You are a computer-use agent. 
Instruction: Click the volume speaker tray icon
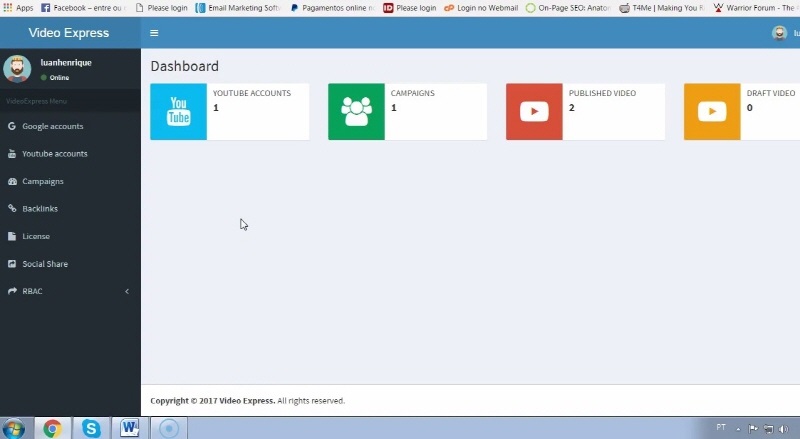pos(783,429)
